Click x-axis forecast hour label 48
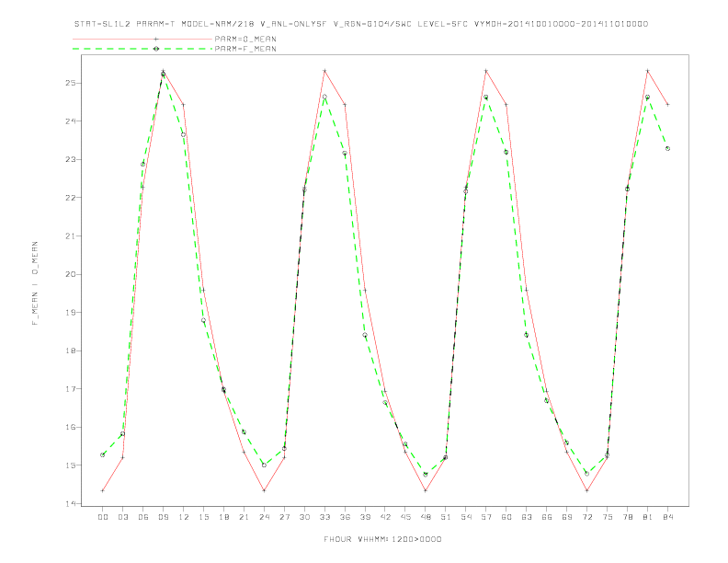This screenshot has height=563, width=728. point(426,517)
